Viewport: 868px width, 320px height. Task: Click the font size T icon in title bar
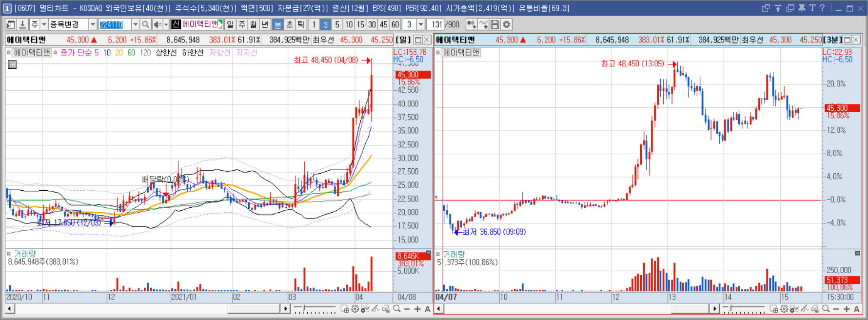pyautogui.click(x=812, y=8)
